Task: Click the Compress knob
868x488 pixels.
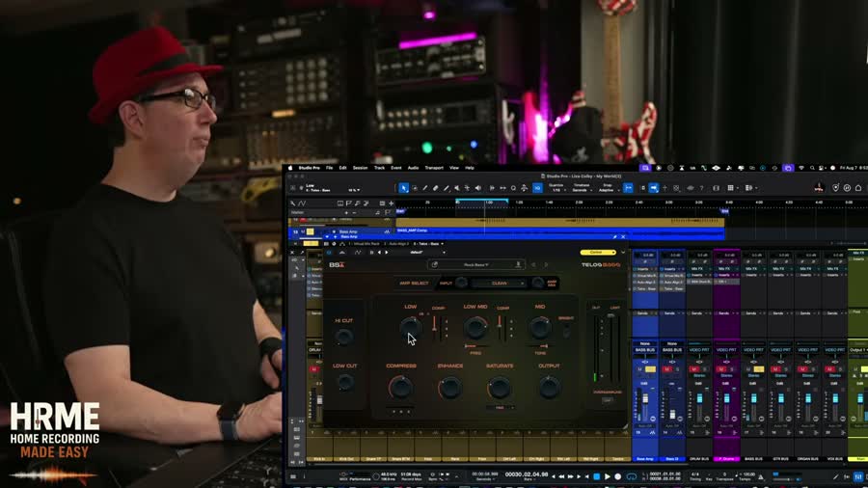Action: tap(400, 388)
